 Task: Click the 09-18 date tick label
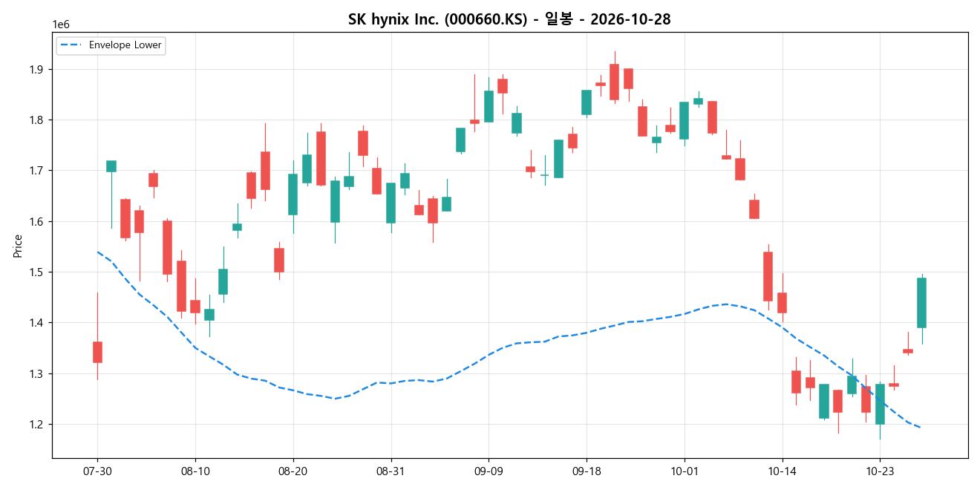[587, 470]
